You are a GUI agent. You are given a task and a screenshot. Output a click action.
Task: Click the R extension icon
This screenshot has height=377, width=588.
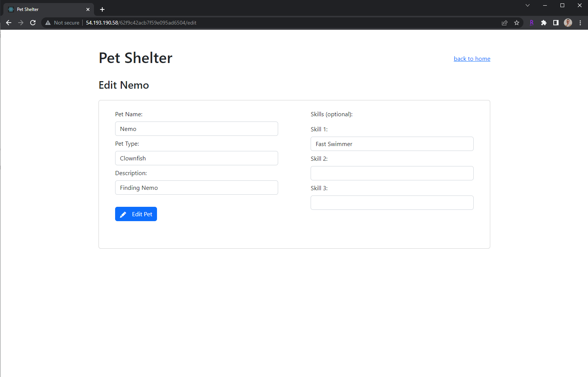pos(531,23)
